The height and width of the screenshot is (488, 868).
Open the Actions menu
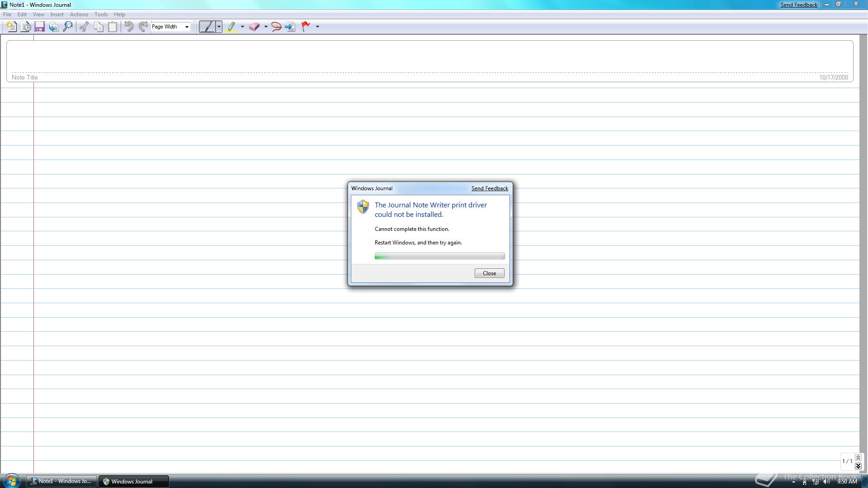[79, 14]
